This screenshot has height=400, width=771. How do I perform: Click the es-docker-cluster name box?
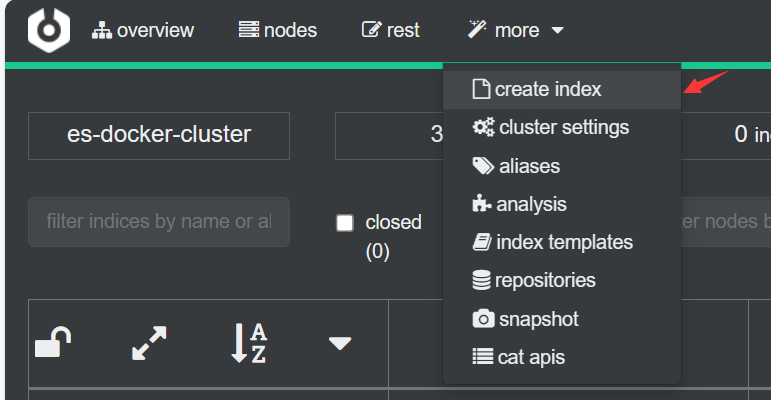point(159,135)
